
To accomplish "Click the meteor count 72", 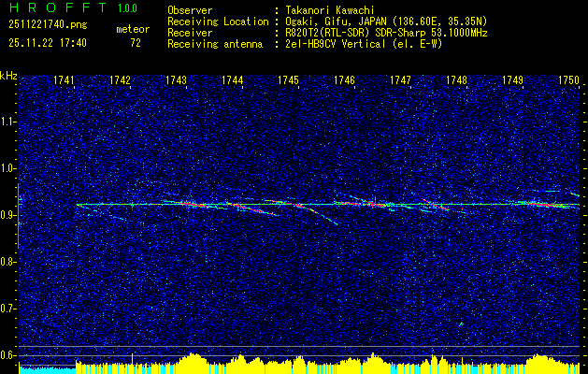I will (x=136, y=43).
